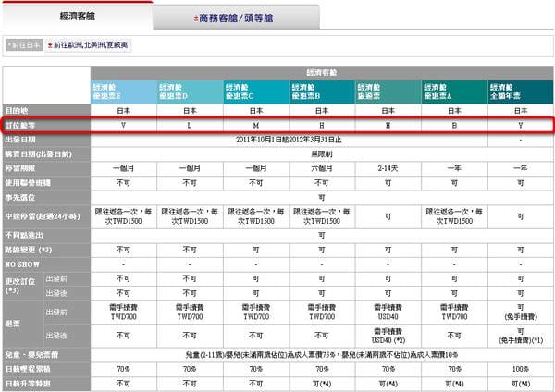
Task: Select the 100% mileage accrual cell
Action: tap(521, 367)
